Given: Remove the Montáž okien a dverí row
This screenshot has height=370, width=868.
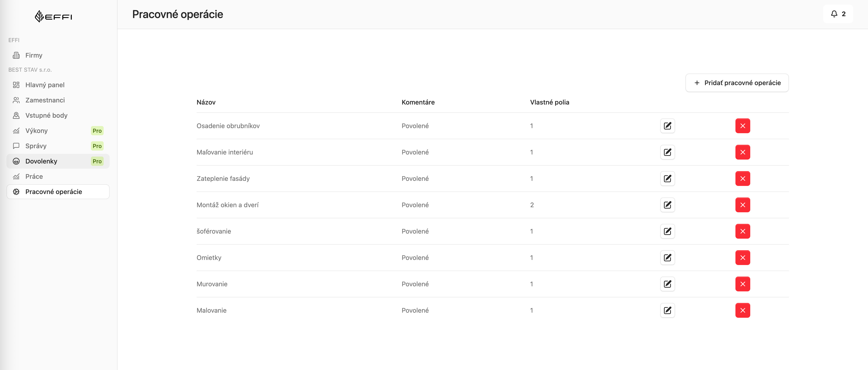Looking at the screenshot, I should pyautogui.click(x=742, y=205).
